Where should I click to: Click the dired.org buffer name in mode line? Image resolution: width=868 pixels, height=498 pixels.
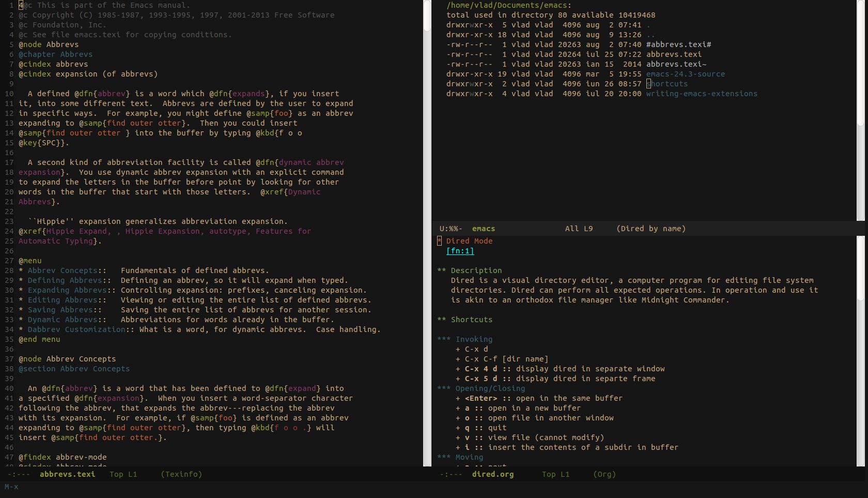coord(492,474)
